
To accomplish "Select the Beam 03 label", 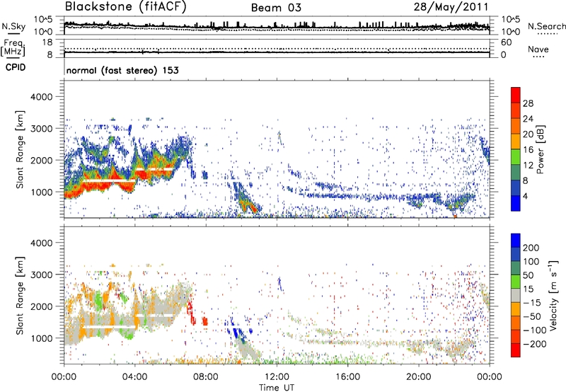I will pyautogui.click(x=276, y=8).
